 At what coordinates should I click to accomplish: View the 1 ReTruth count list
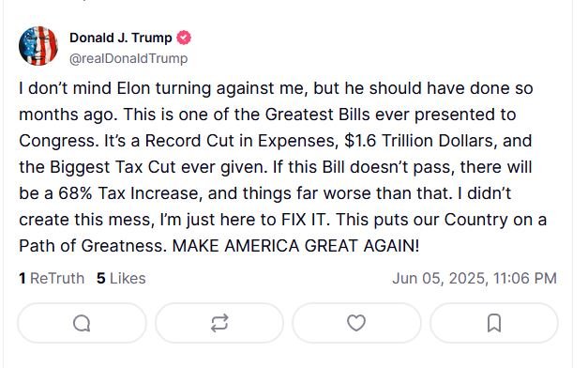[52, 278]
